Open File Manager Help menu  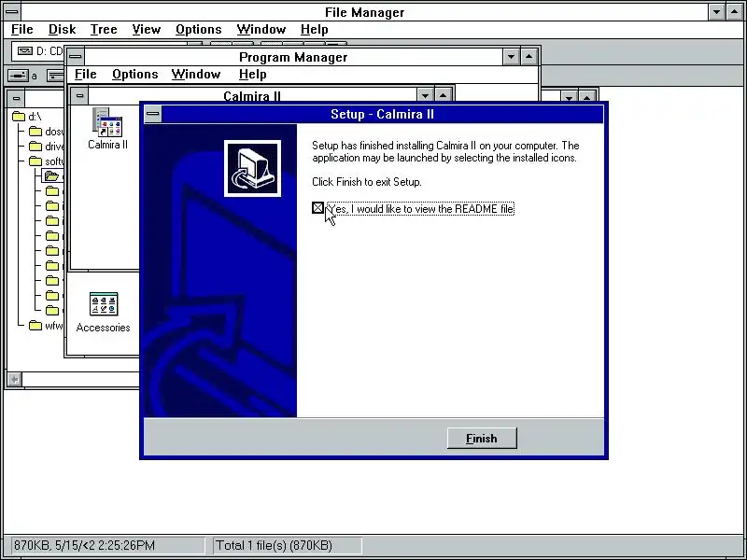314,30
